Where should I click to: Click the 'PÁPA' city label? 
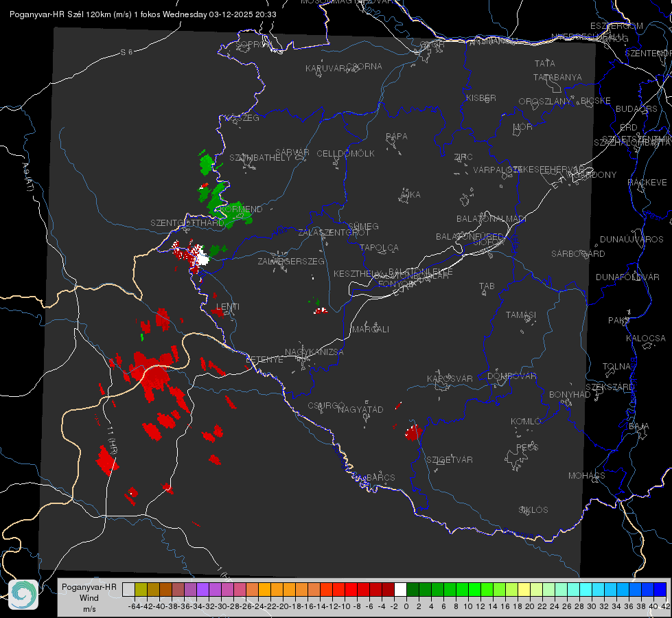(x=397, y=137)
